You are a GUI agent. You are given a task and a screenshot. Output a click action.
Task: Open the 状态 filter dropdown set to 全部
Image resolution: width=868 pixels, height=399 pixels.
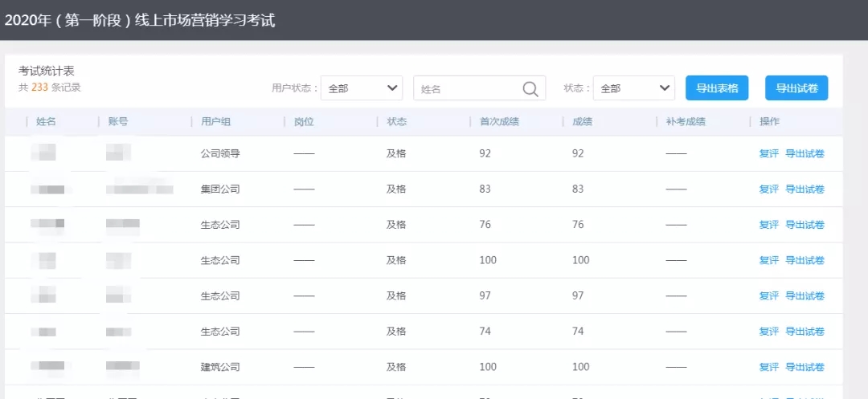pyautogui.click(x=634, y=88)
